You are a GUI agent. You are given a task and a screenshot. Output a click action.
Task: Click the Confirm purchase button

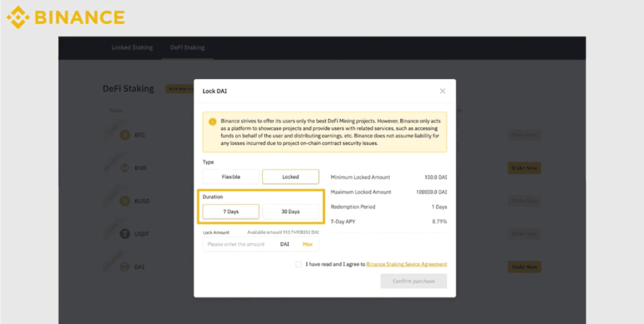[x=413, y=281]
